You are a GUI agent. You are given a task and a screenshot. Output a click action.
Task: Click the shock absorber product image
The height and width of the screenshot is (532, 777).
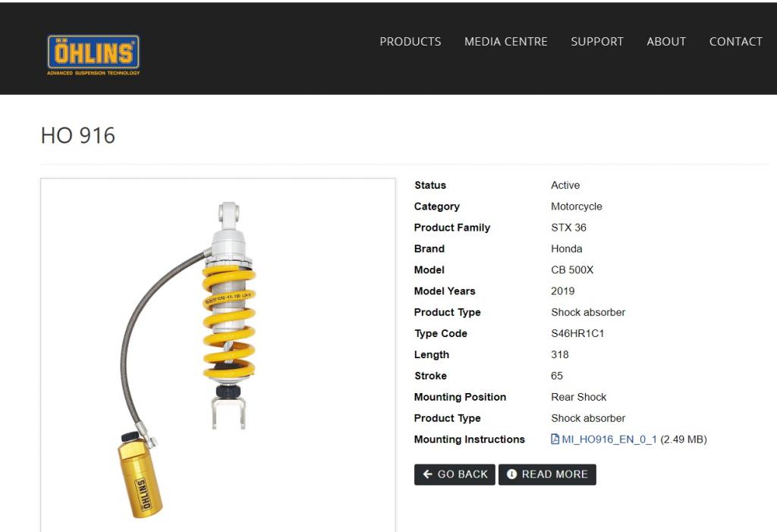(218, 355)
